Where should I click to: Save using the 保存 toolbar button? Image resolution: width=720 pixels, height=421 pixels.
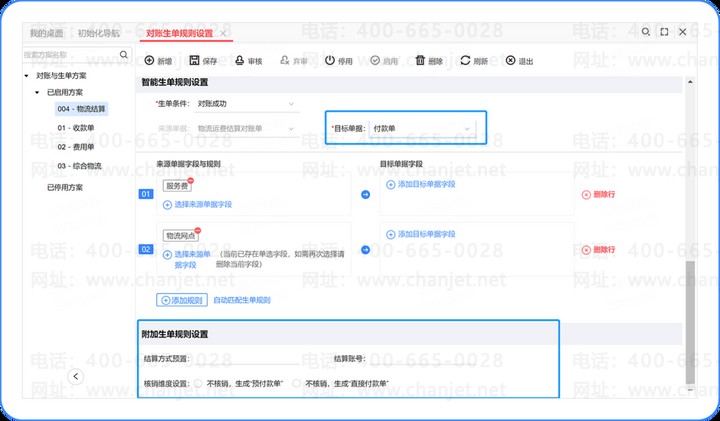[x=203, y=61]
